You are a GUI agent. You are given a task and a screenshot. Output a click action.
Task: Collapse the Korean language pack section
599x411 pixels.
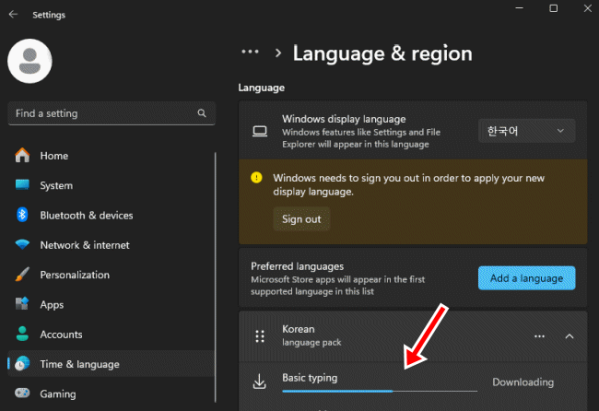[569, 336]
